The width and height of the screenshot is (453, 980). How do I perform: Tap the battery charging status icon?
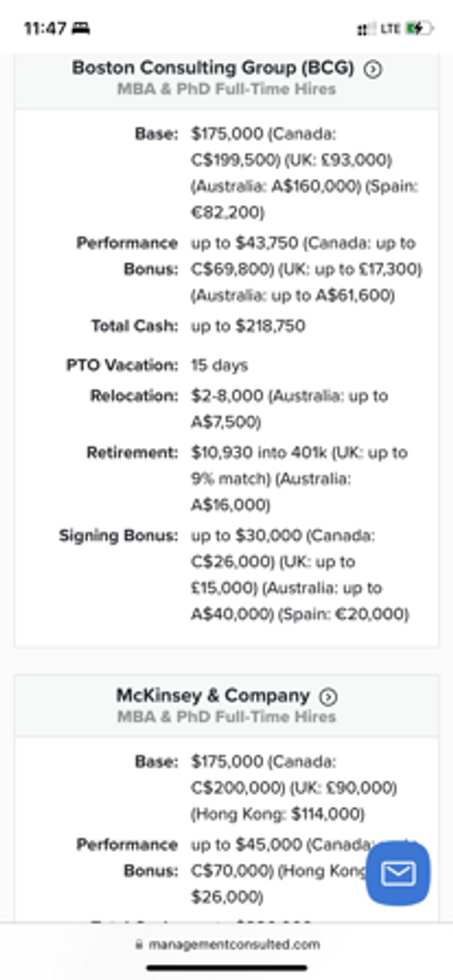pyautogui.click(x=419, y=29)
